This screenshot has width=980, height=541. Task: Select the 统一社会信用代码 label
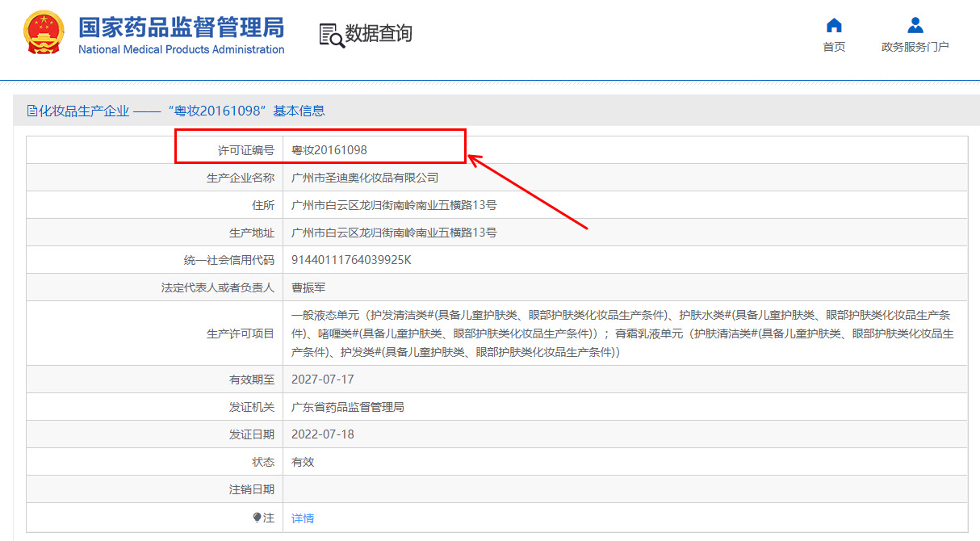pos(229,260)
